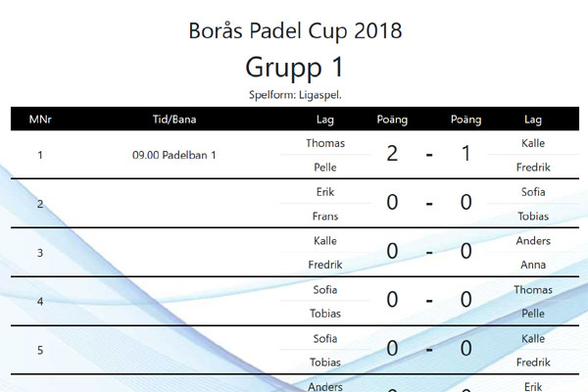Select player Anna in match 3
The height and width of the screenshot is (392, 588).
point(533,265)
